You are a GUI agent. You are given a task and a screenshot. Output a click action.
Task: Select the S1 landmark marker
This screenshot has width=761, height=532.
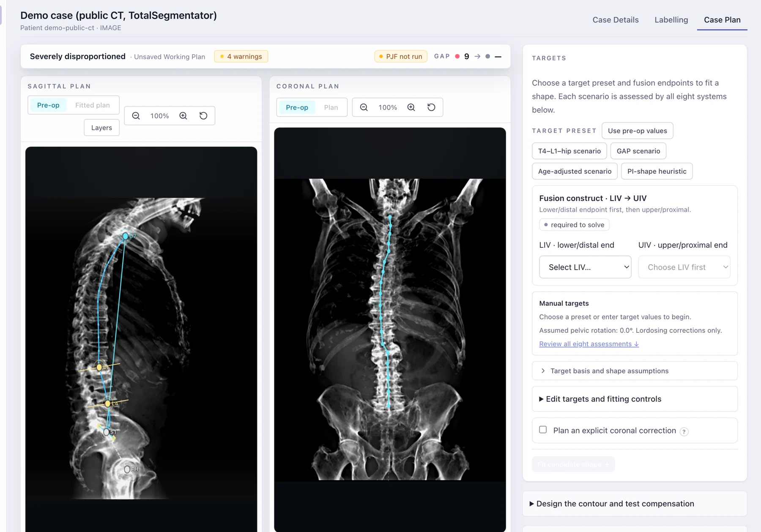[107, 432]
